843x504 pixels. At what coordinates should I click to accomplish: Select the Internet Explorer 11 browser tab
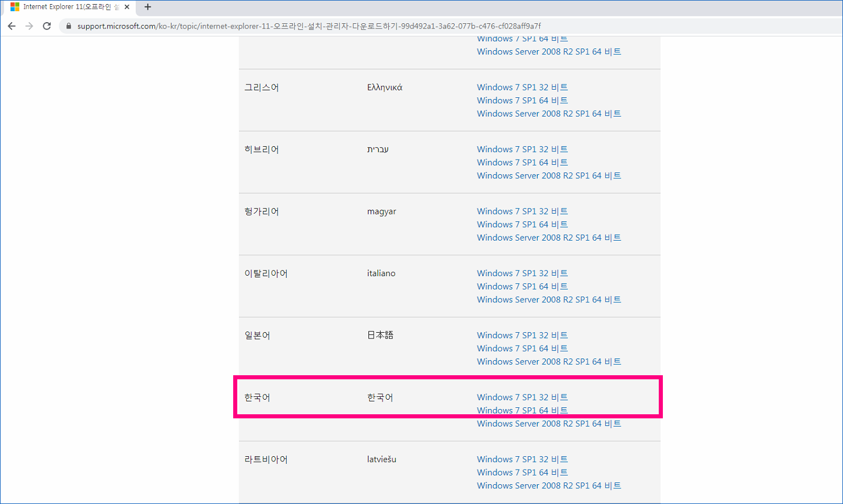[x=68, y=7]
